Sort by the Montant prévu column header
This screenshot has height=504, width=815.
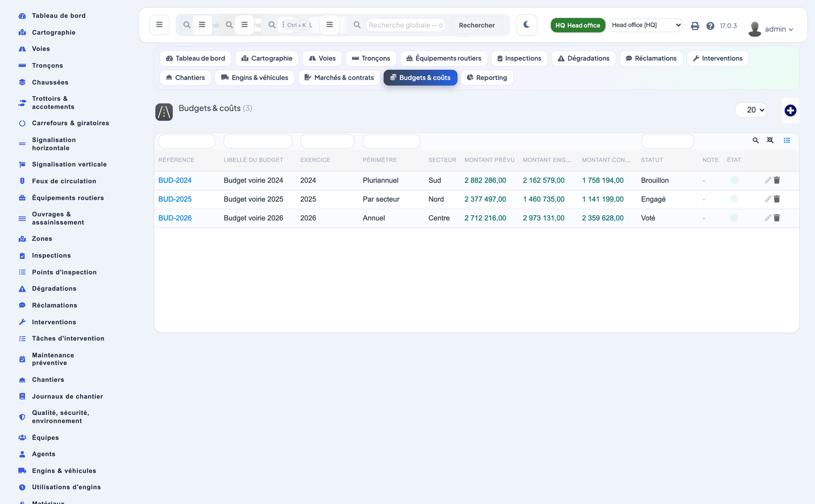point(489,160)
